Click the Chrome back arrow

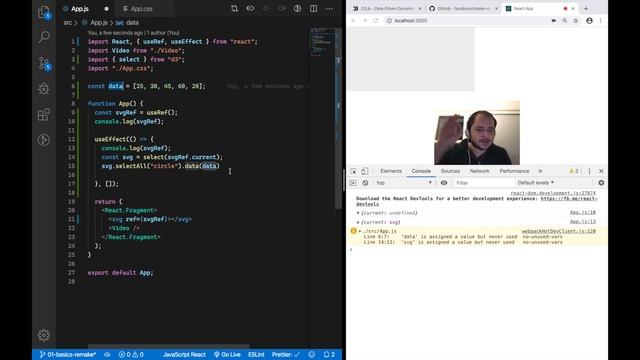coord(353,20)
